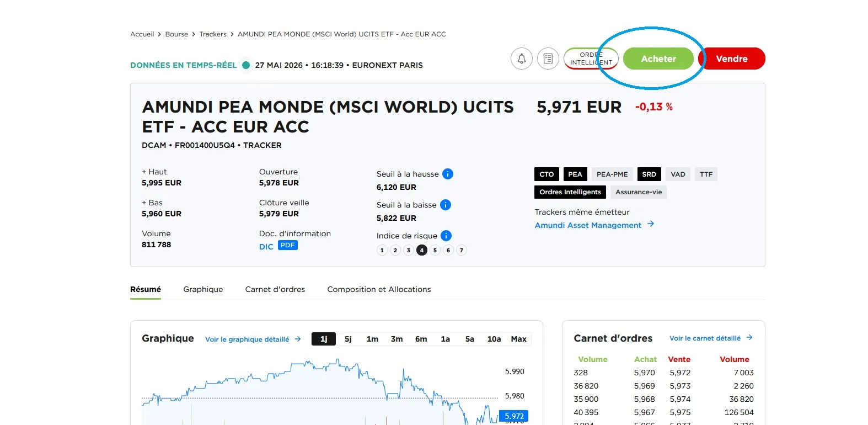
Task: Select the 1a chart period
Action: 445,339
